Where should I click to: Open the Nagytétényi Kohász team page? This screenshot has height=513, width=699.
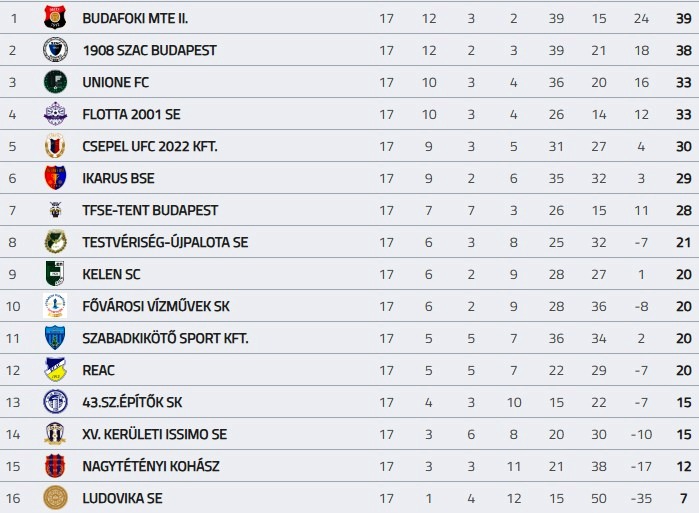tap(151, 466)
